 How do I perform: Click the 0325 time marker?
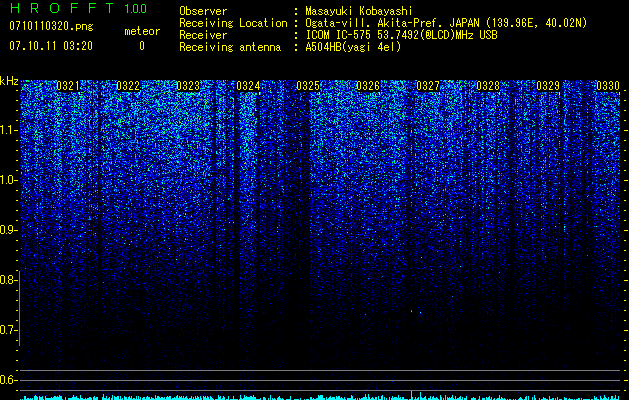(308, 86)
